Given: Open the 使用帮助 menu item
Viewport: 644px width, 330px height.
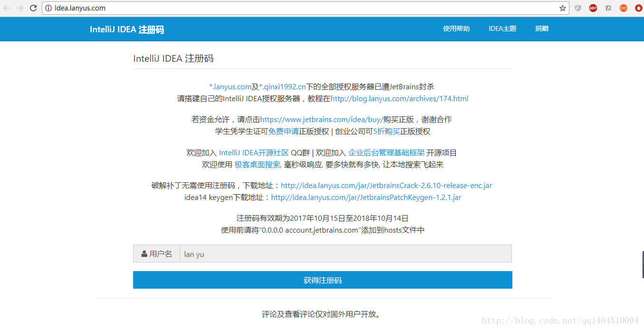Looking at the screenshot, I should point(456,28).
